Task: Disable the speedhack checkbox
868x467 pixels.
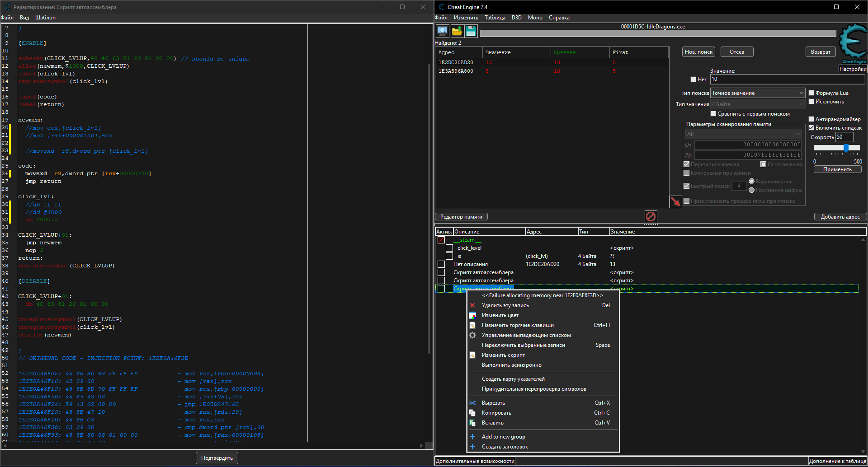Action: [x=811, y=128]
